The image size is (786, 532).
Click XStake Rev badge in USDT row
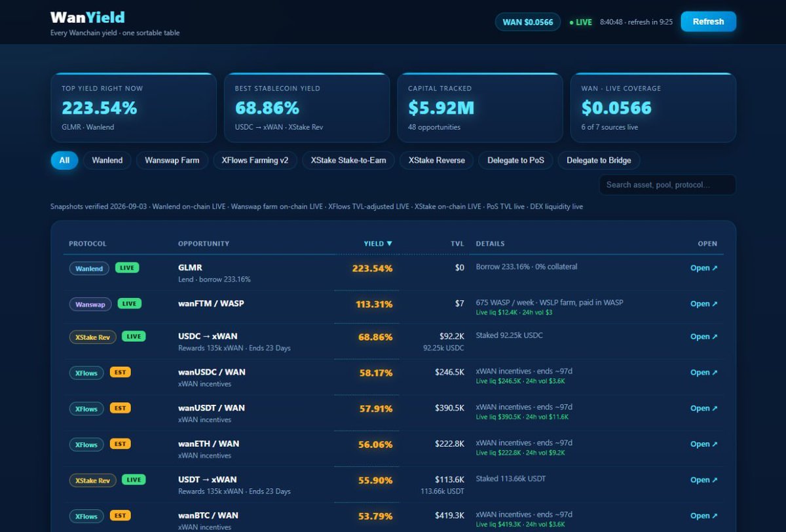click(x=93, y=480)
